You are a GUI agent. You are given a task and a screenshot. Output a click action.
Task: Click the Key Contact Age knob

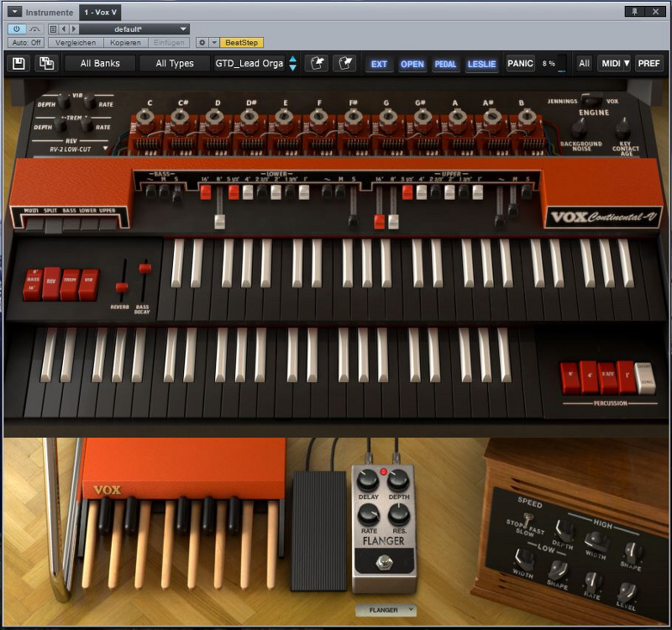tap(622, 128)
